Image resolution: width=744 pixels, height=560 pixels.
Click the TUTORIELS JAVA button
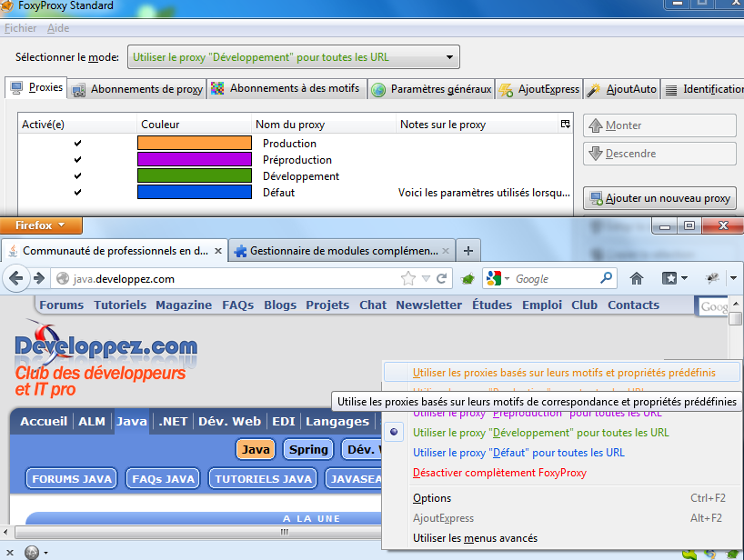[264, 479]
